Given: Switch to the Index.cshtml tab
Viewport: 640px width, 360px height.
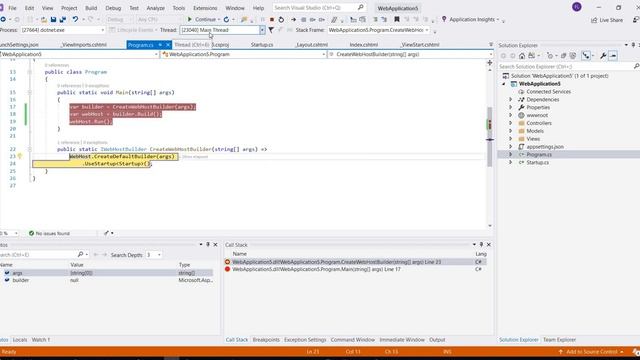Looking at the screenshot, I should coord(363,45).
